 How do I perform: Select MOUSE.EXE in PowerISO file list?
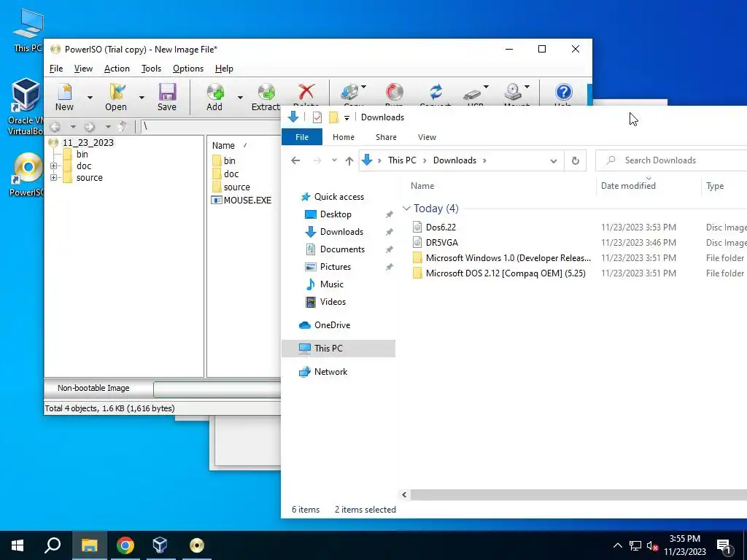[x=241, y=201]
